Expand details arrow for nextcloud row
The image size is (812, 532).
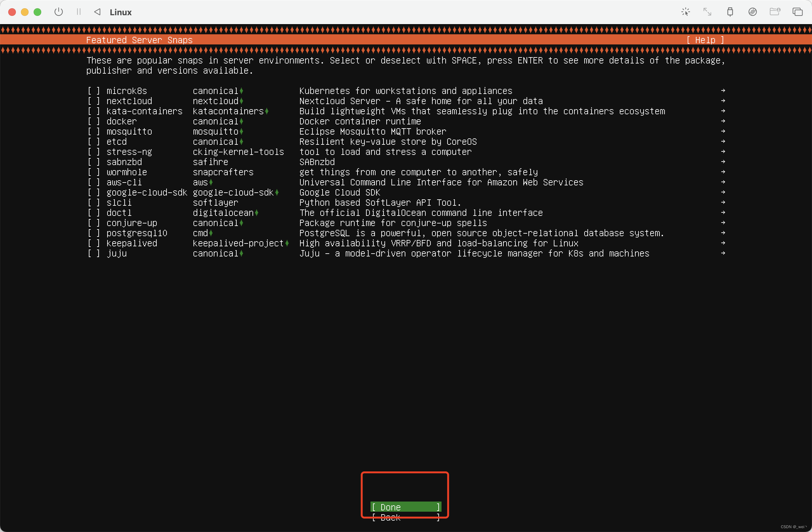(x=723, y=101)
